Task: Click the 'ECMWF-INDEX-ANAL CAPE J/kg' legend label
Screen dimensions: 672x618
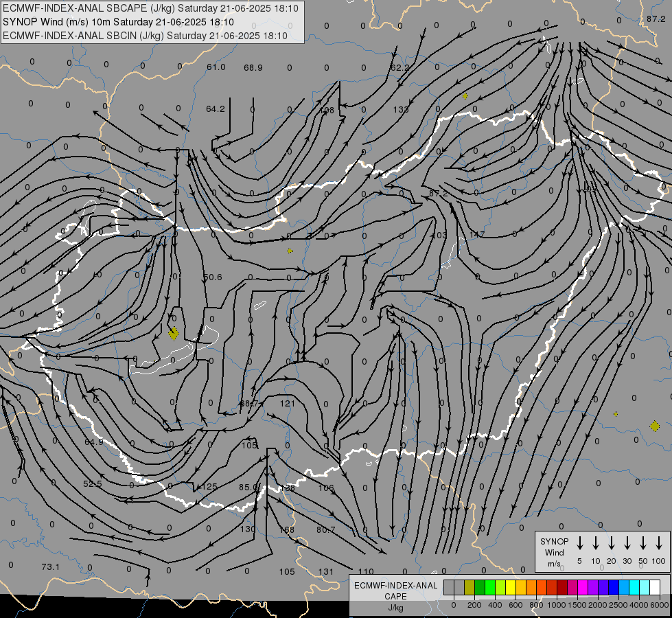Action: (395, 596)
